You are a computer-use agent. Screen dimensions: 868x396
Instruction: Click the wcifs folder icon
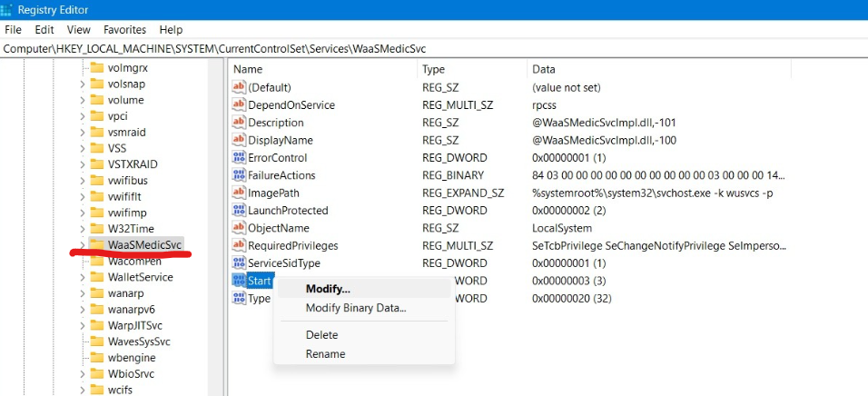coord(97,390)
